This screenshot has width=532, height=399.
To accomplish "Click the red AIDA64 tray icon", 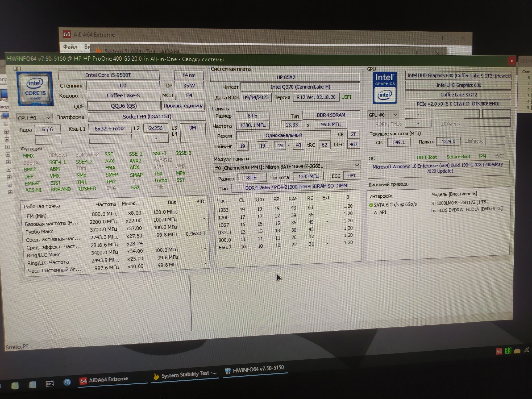I will pyautogui.click(x=499, y=351).
